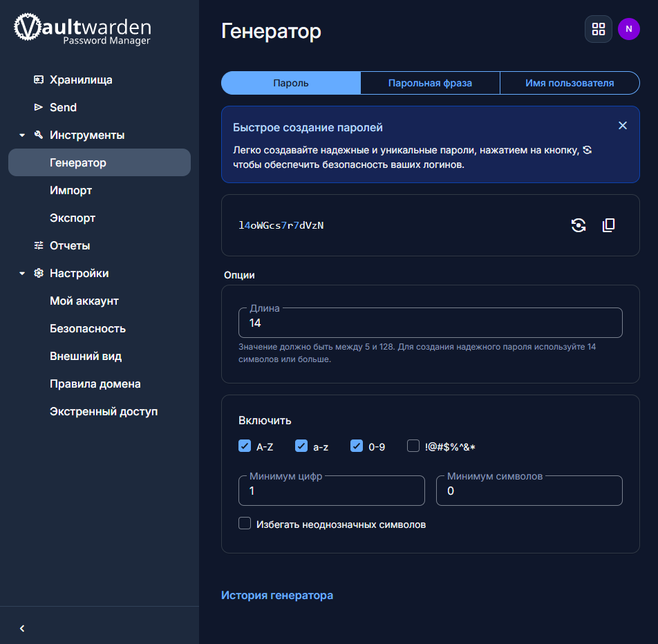Click the Хранилища vault icon

(39, 79)
